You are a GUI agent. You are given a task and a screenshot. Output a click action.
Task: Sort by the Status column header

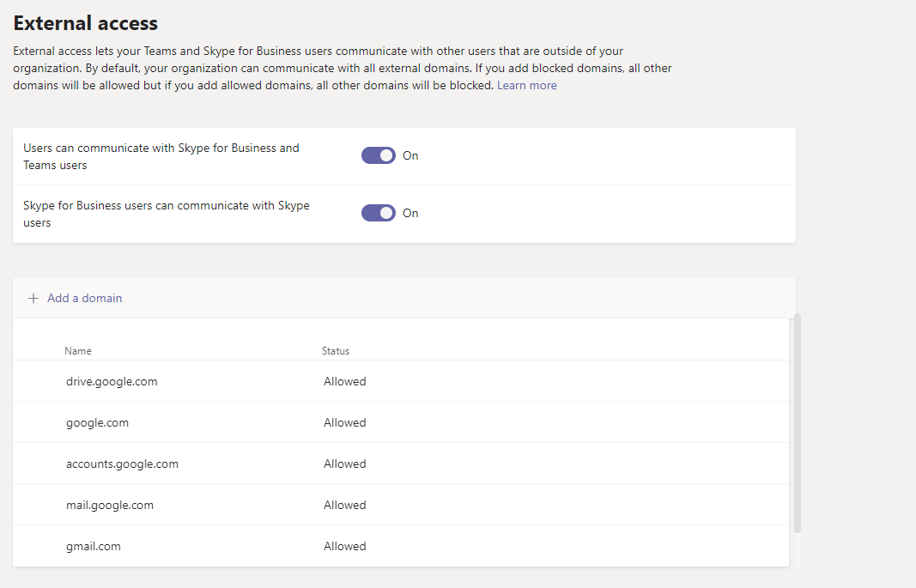(336, 351)
